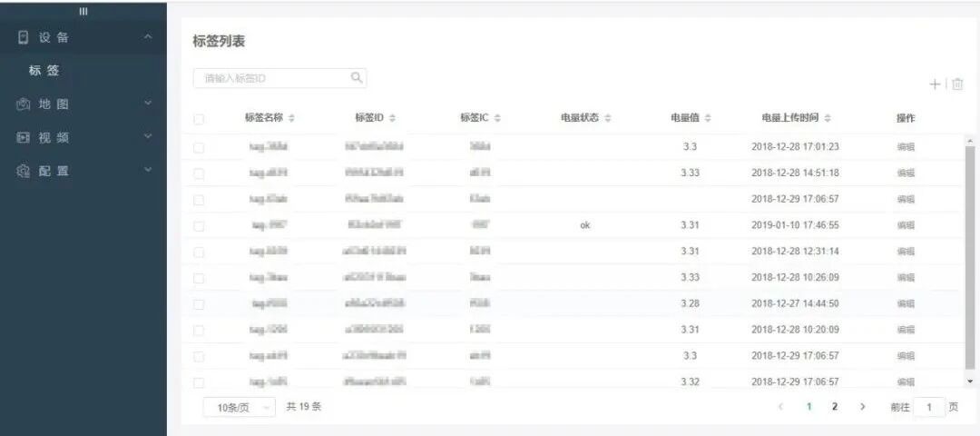This screenshot has width=980, height=436.
Task: Sort by 标签名称 column arrows
Action: (291, 119)
